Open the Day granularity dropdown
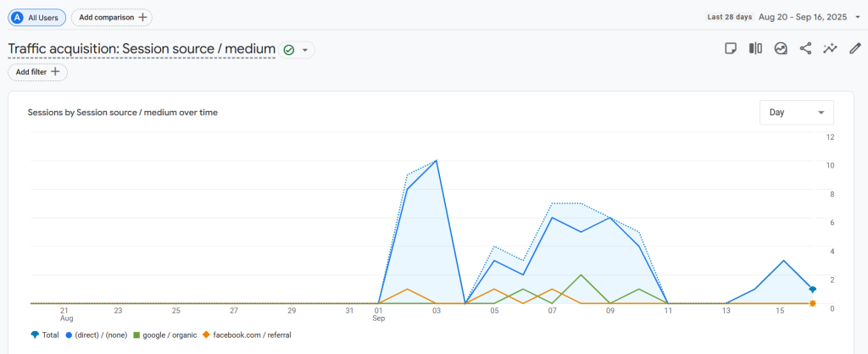This screenshot has height=354, width=868. (796, 113)
